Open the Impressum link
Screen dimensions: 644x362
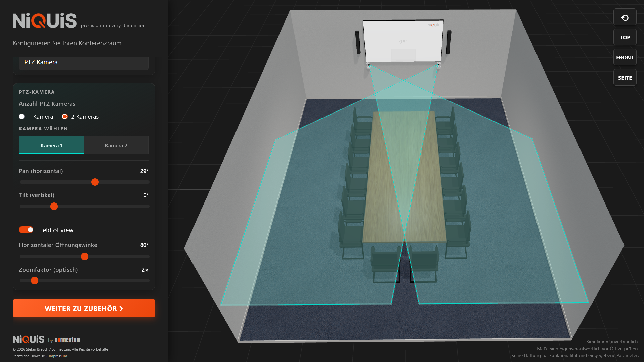(58, 356)
